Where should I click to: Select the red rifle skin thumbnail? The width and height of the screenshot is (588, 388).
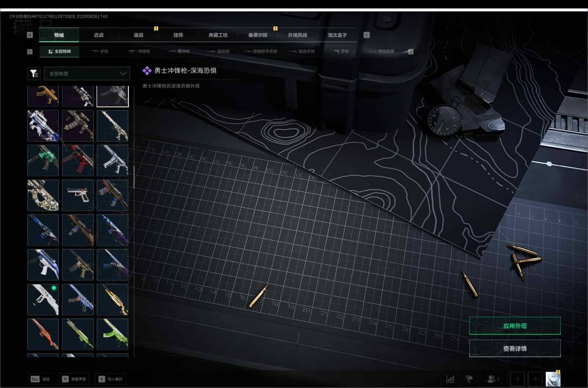[78, 160]
